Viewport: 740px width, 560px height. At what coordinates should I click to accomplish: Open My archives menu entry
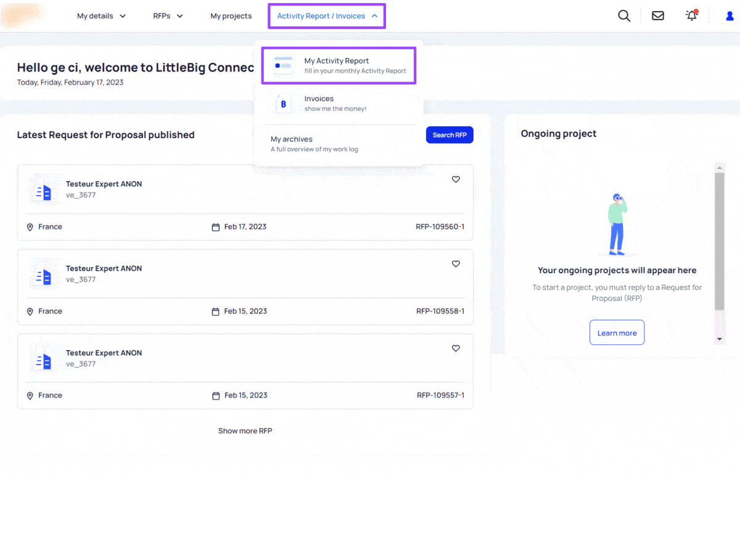pyautogui.click(x=339, y=144)
